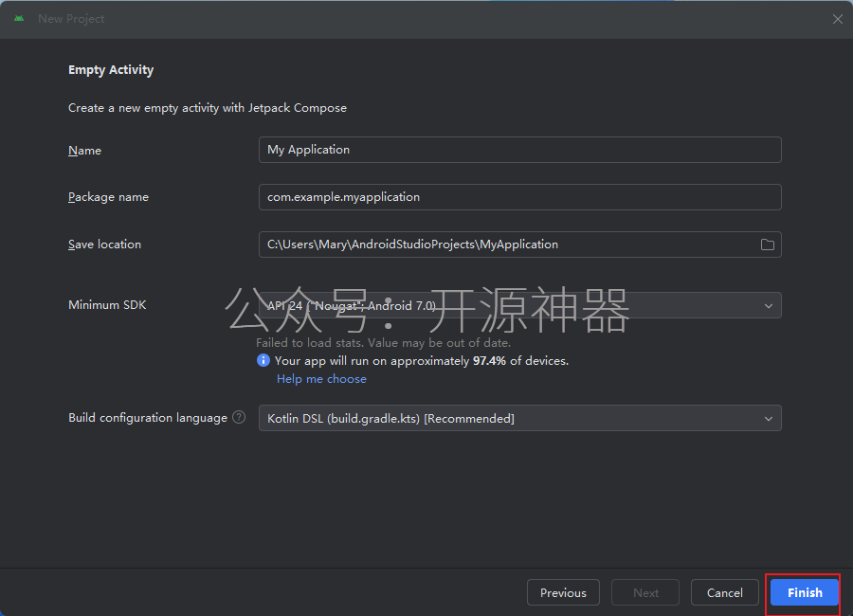Open the Kotlin DSL build.gradle.kts combo box
853x616 pixels.
click(x=520, y=418)
